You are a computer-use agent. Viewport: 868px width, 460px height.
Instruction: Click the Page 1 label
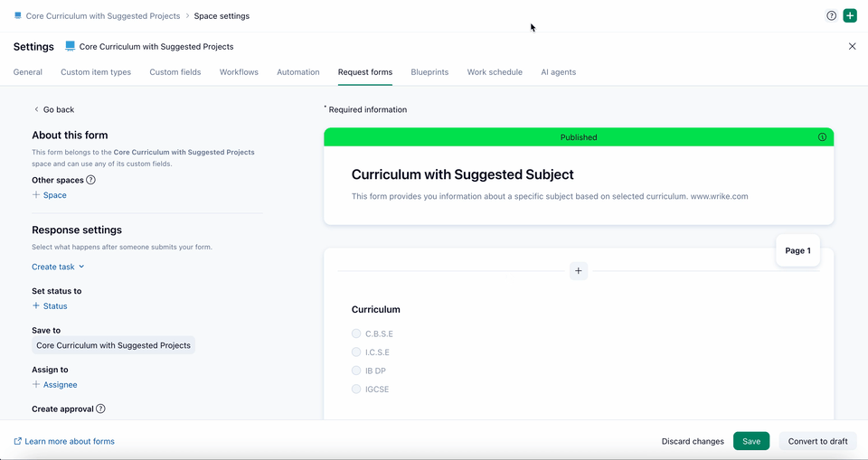click(797, 250)
